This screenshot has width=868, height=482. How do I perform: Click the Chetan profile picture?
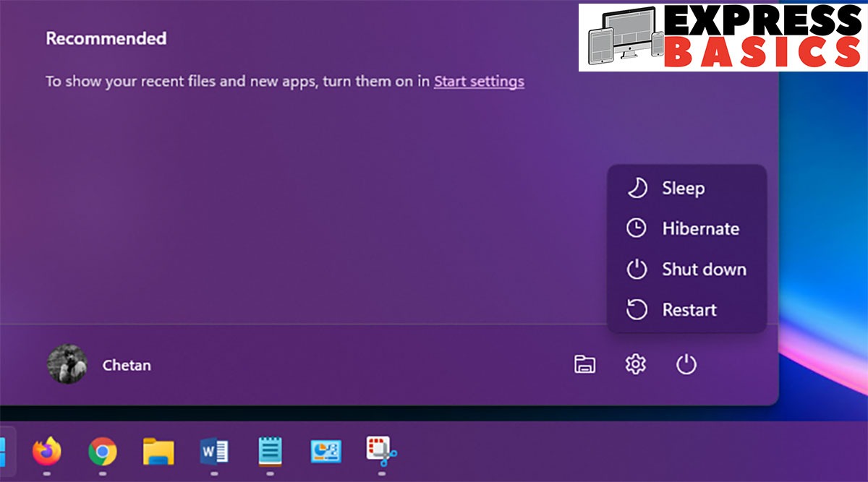[67, 364]
